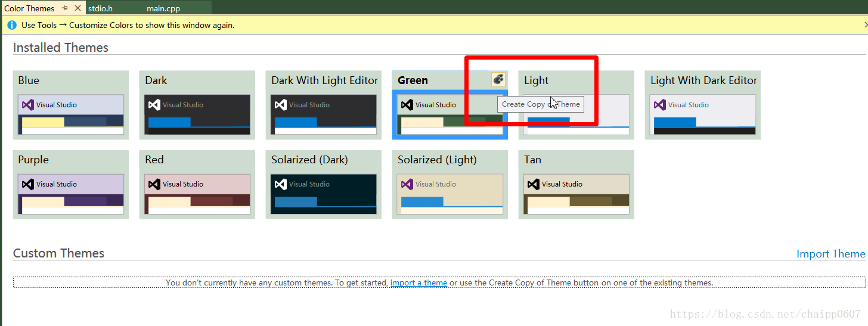Click the yellow swatch in Blue theme preview

tap(43, 122)
